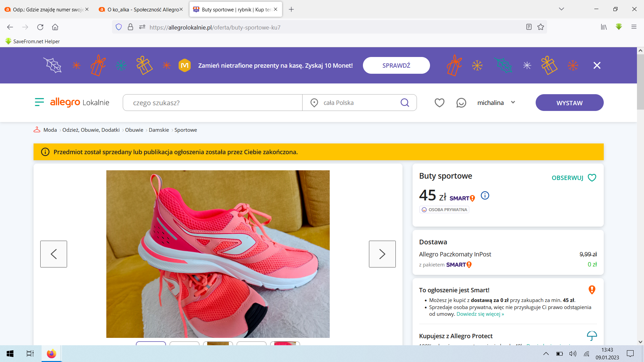Click the 'czego szukasz?' search field
The width and height of the screenshot is (644, 362).
pos(213,103)
